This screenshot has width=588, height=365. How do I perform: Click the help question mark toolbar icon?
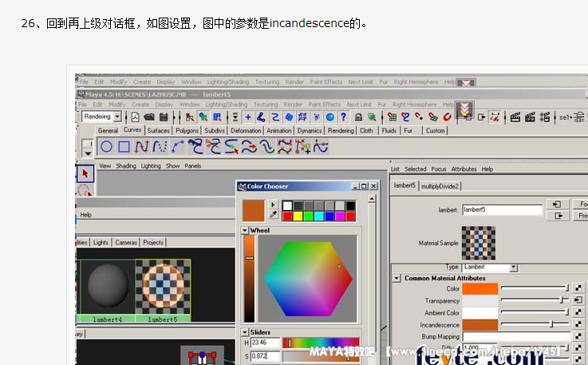tap(344, 117)
